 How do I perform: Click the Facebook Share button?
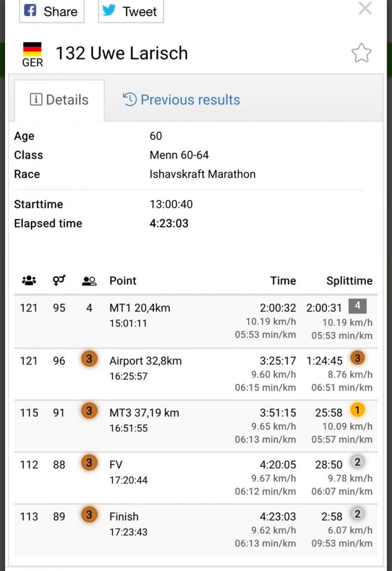[x=51, y=12]
